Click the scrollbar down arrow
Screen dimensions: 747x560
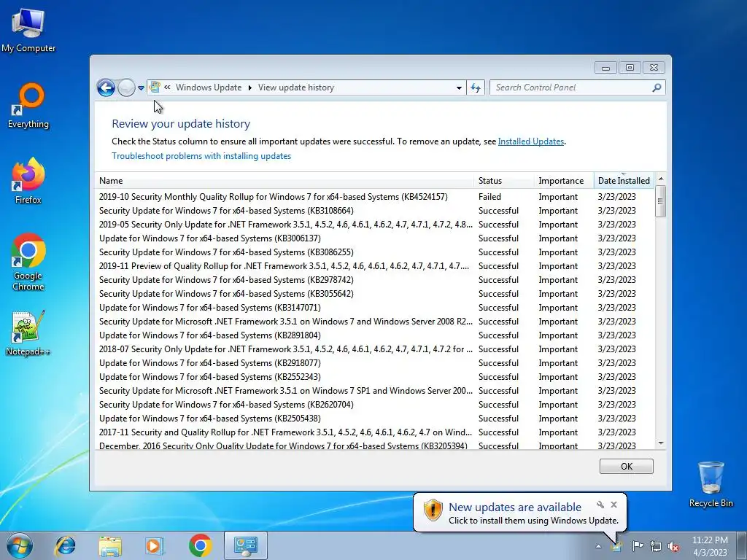661,443
